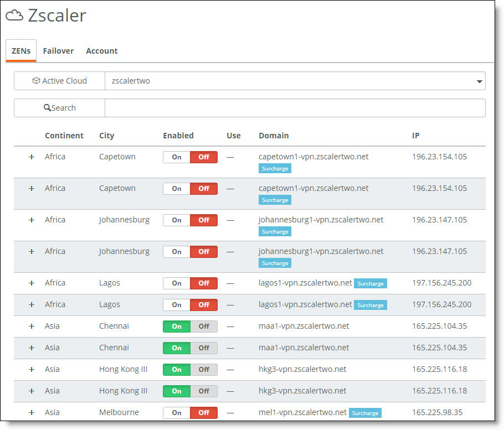Switch to the ZENs tab

coord(21,51)
